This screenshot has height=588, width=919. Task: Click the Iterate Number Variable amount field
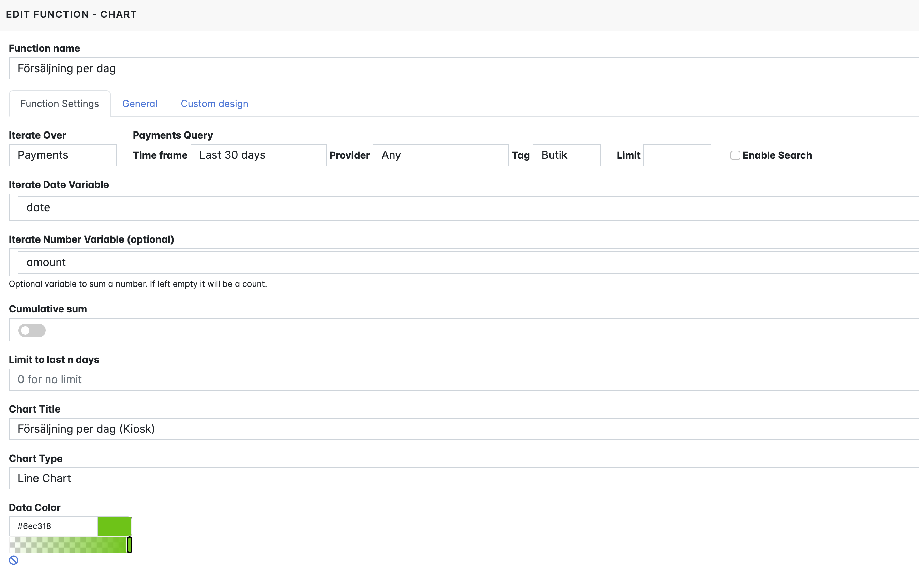[x=458, y=262]
